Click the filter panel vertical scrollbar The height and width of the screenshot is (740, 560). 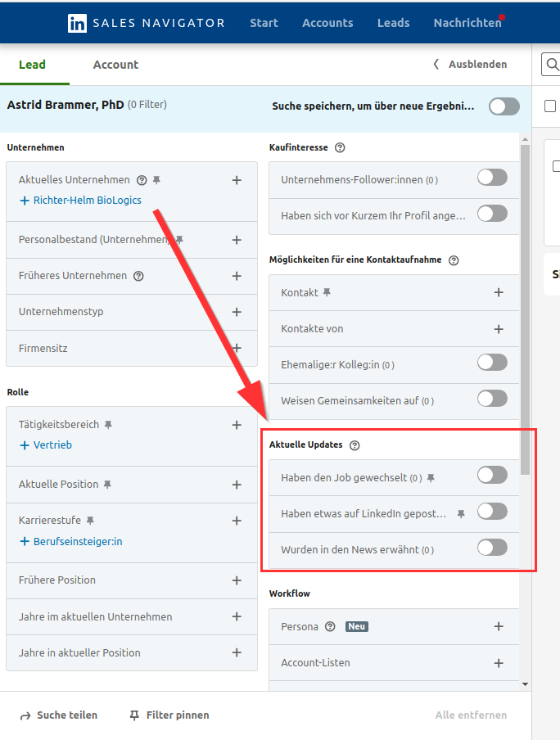pos(525,327)
